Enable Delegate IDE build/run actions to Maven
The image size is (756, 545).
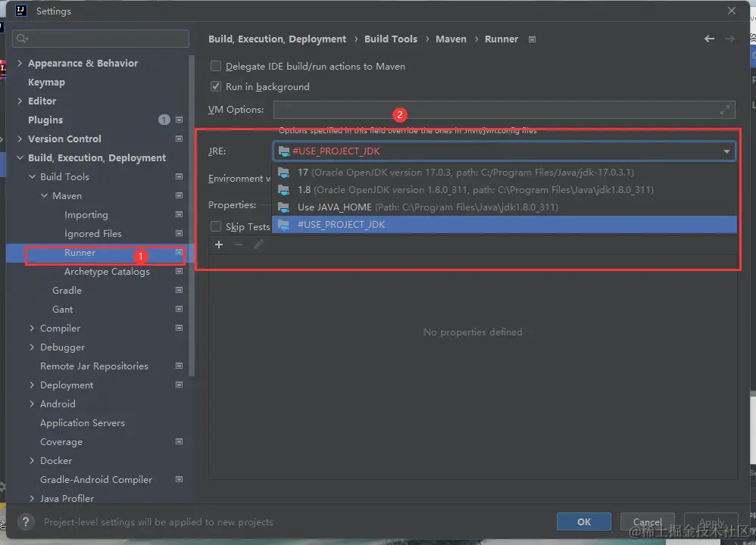[216, 66]
